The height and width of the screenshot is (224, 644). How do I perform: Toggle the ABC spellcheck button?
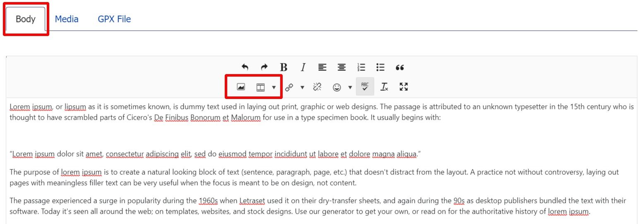click(365, 86)
